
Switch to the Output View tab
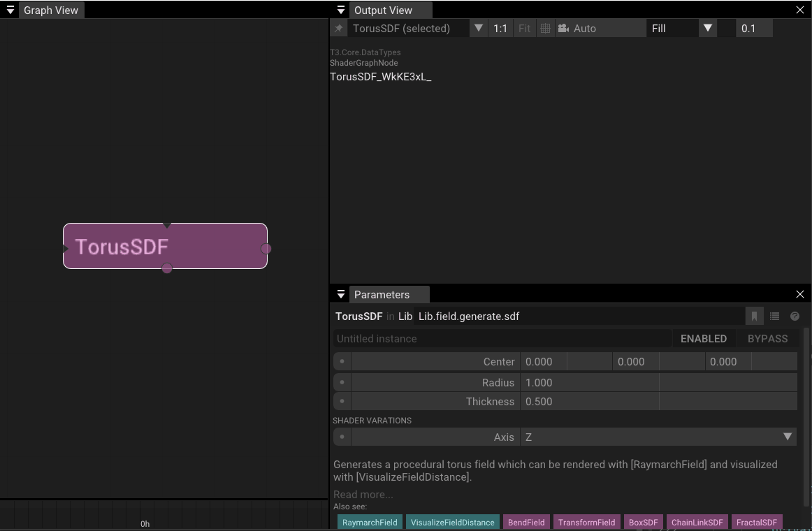click(x=383, y=10)
